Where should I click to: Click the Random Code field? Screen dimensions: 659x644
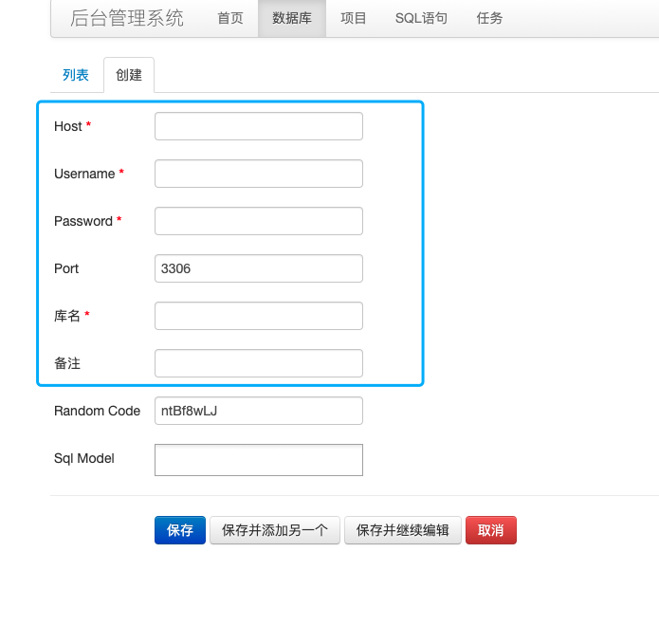click(x=258, y=411)
